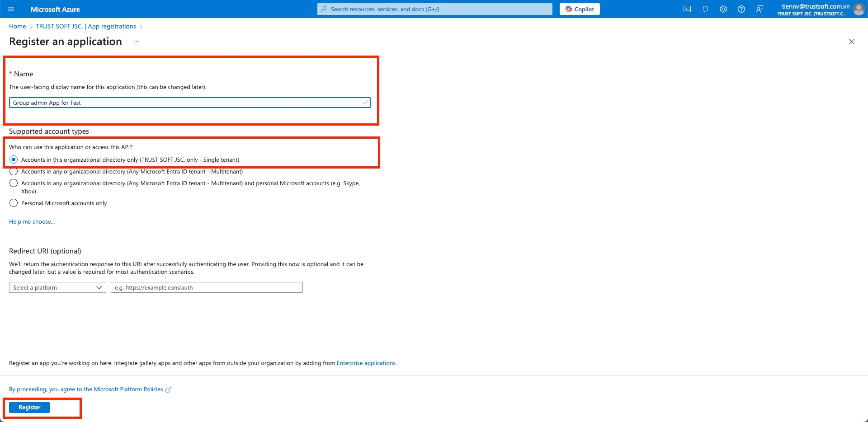The width and height of the screenshot is (868, 422).
Task: Click the Redirect URI input field
Action: [x=207, y=287]
